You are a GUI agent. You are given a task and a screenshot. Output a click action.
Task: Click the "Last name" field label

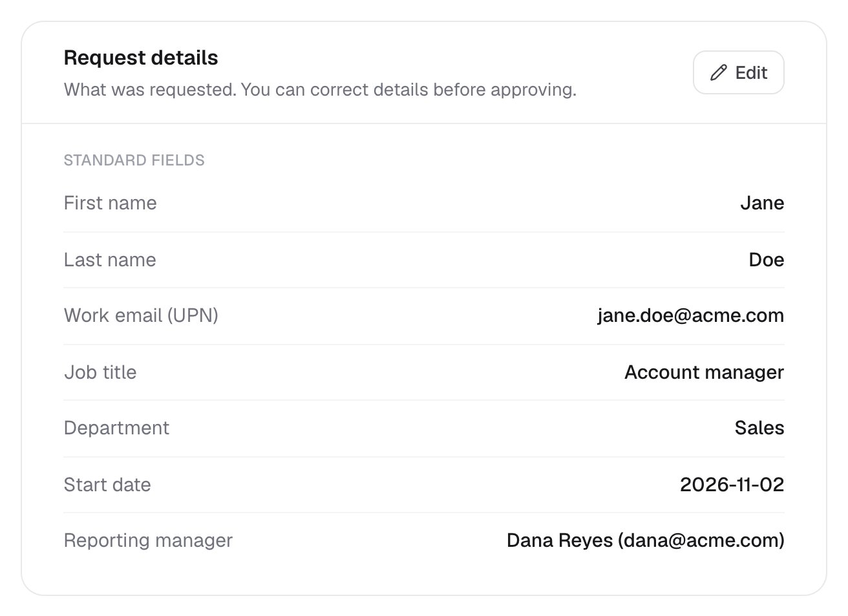pyautogui.click(x=110, y=260)
